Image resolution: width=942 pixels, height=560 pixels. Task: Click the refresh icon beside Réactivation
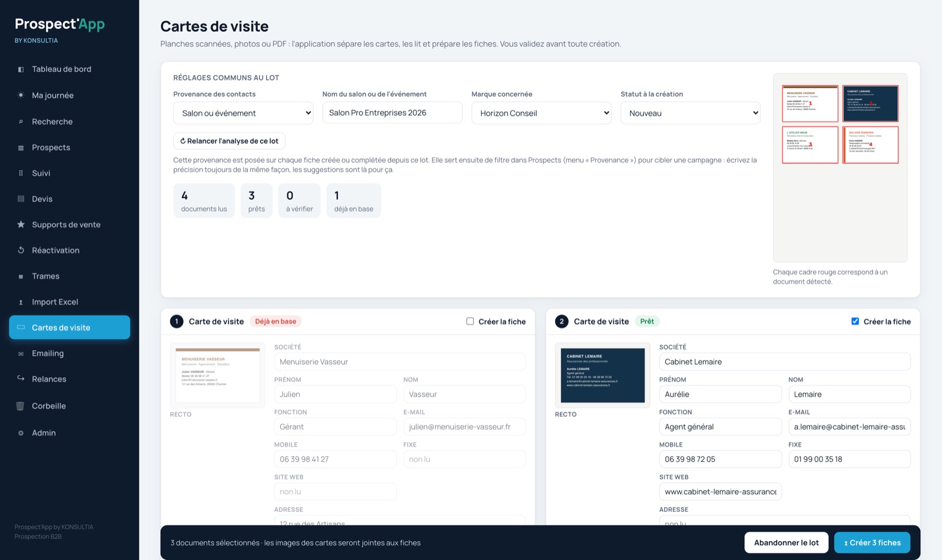click(21, 250)
